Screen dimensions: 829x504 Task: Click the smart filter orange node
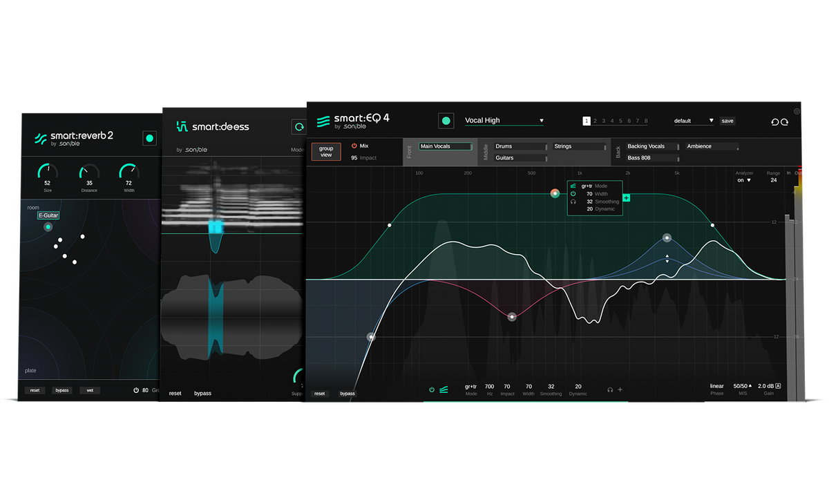point(555,193)
